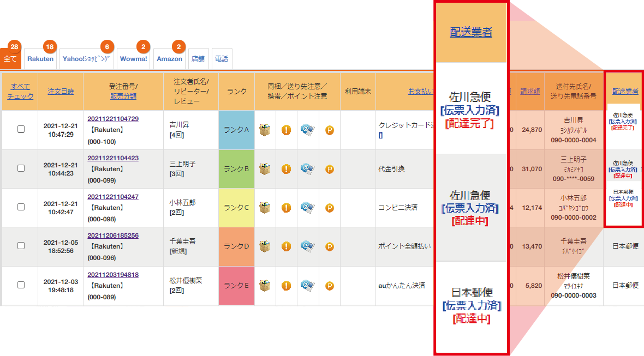Check the box for order 20211206185256
Screen dimensions: 644x356
(x=21, y=246)
